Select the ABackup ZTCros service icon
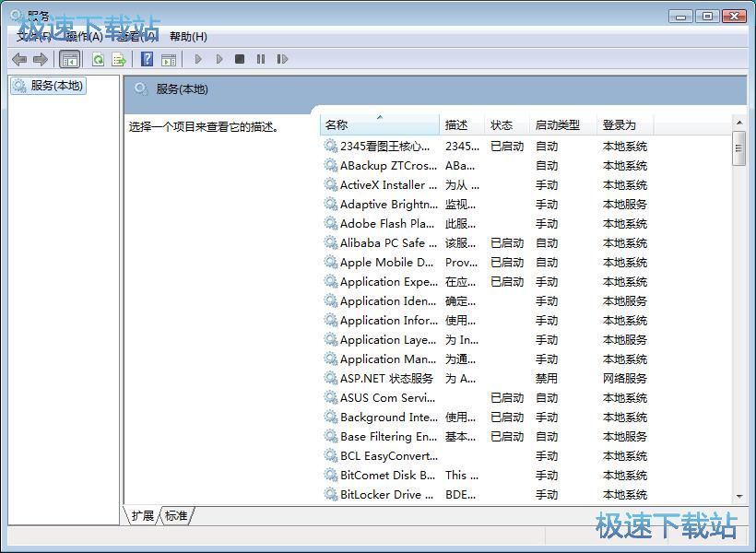This screenshot has height=553, width=756. coord(330,165)
